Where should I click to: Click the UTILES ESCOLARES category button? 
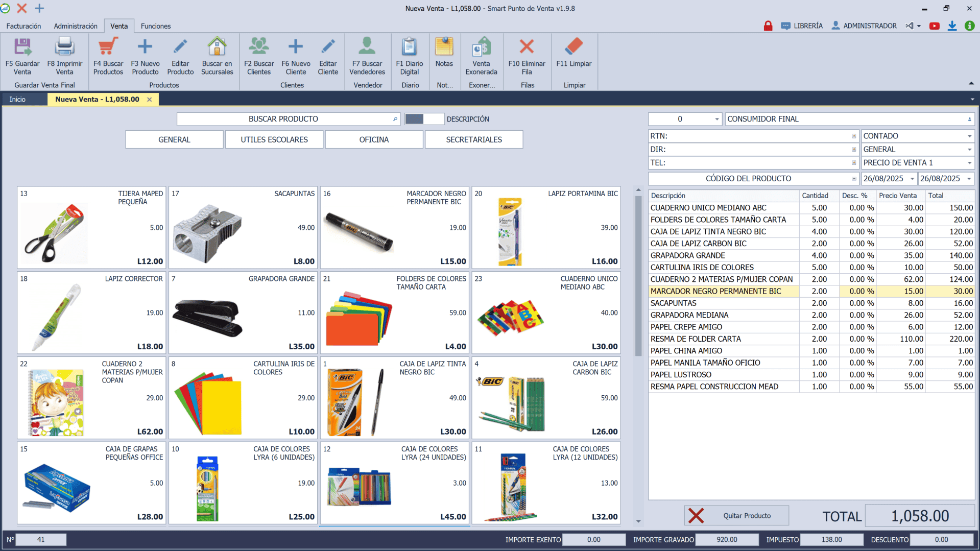(274, 139)
